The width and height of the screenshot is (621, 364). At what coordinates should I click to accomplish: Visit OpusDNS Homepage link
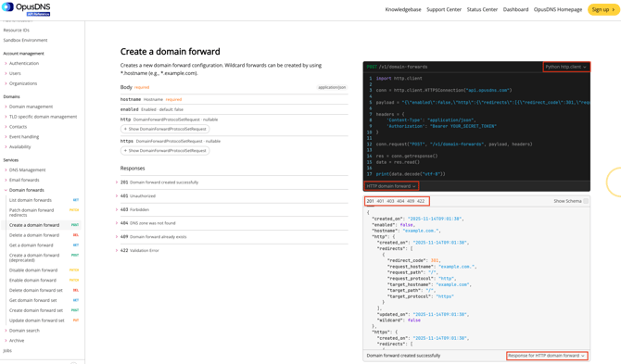[558, 9]
